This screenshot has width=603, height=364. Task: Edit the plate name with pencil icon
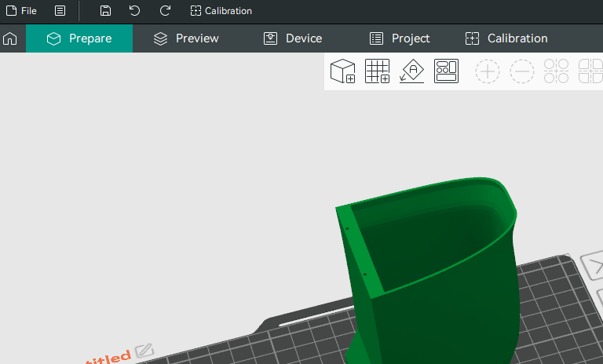coord(144,350)
